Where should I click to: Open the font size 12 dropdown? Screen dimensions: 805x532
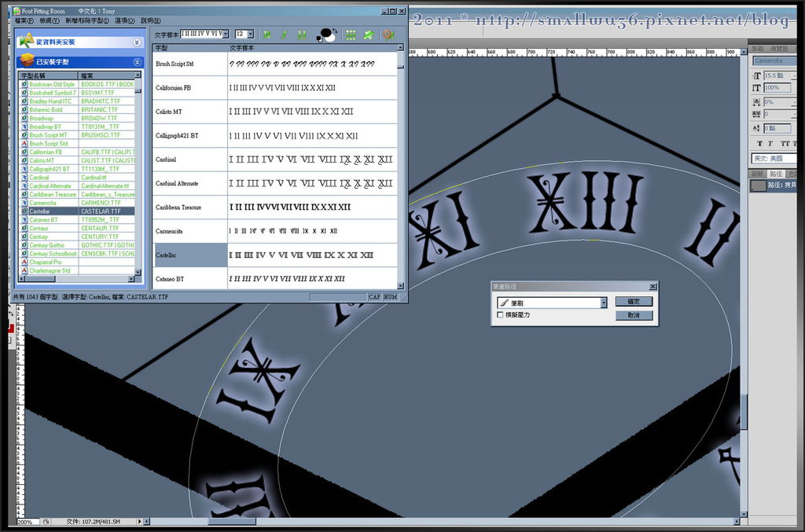point(251,35)
